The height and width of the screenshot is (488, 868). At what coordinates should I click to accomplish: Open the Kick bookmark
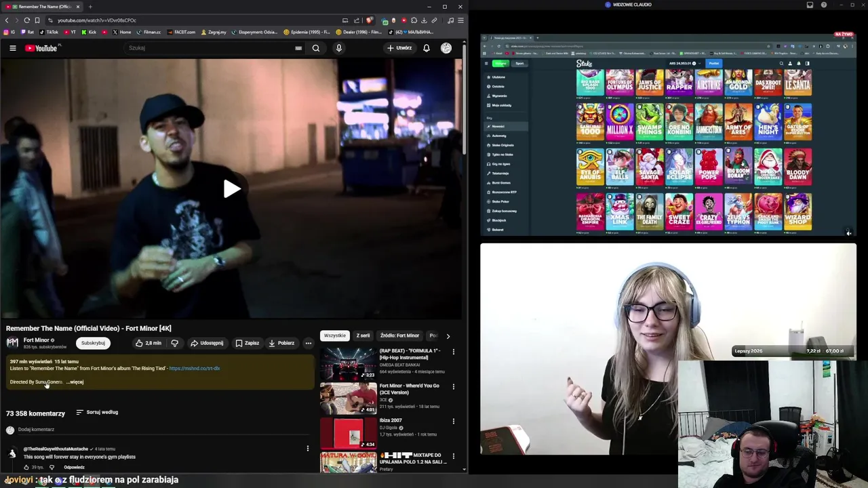pos(90,32)
